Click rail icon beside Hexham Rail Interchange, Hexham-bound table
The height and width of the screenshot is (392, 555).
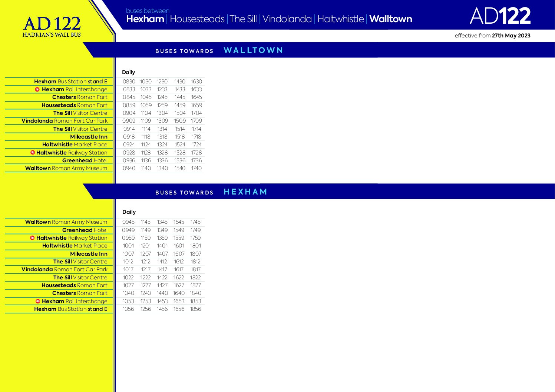tap(38, 301)
